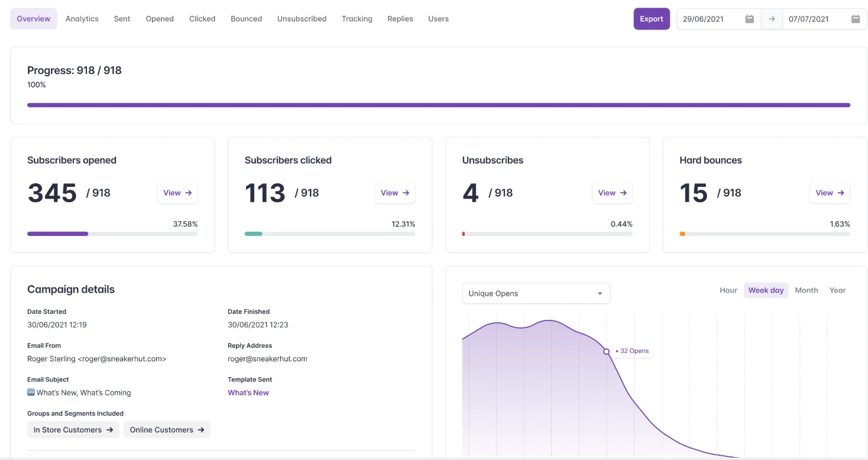868x460 pixels.
Task: Click calendar icon in end date field
Action: click(x=855, y=19)
